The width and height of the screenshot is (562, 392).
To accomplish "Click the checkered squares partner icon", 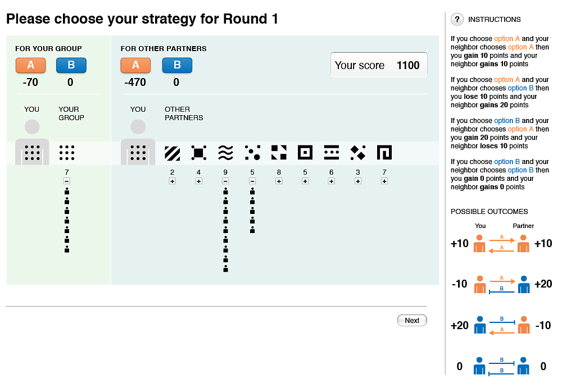I will pyautogui.click(x=279, y=153).
